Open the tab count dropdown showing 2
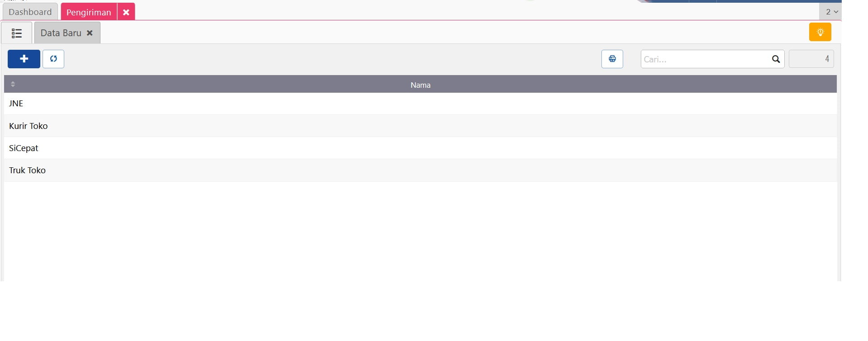 pyautogui.click(x=831, y=12)
